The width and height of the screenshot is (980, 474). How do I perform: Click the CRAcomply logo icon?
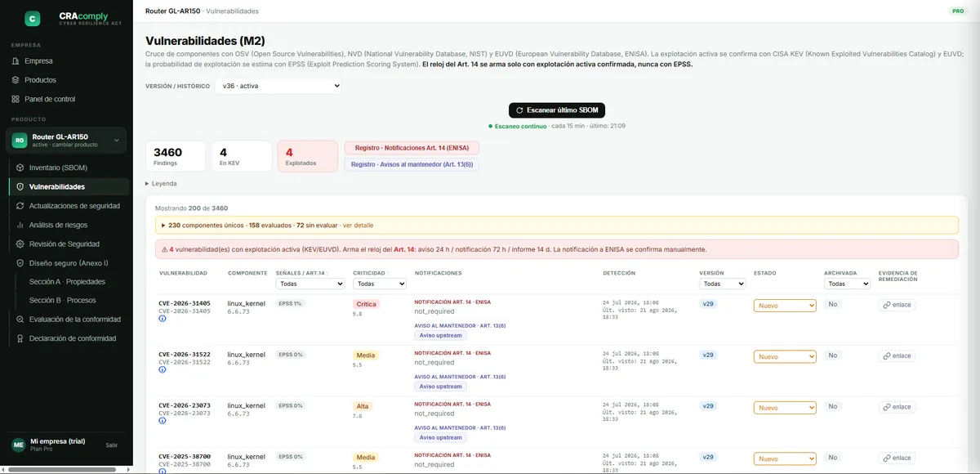(x=32, y=18)
